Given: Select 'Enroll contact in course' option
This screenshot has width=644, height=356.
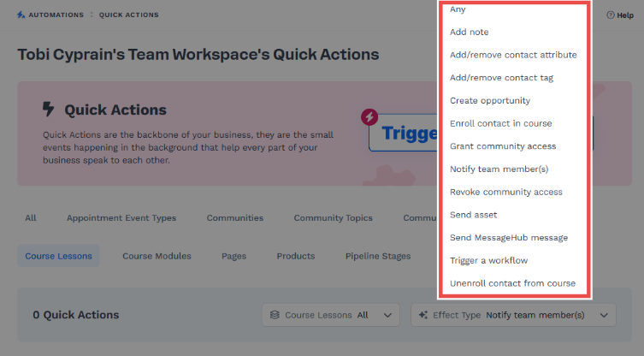Looking at the screenshot, I should pyautogui.click(x=500, y=123).
